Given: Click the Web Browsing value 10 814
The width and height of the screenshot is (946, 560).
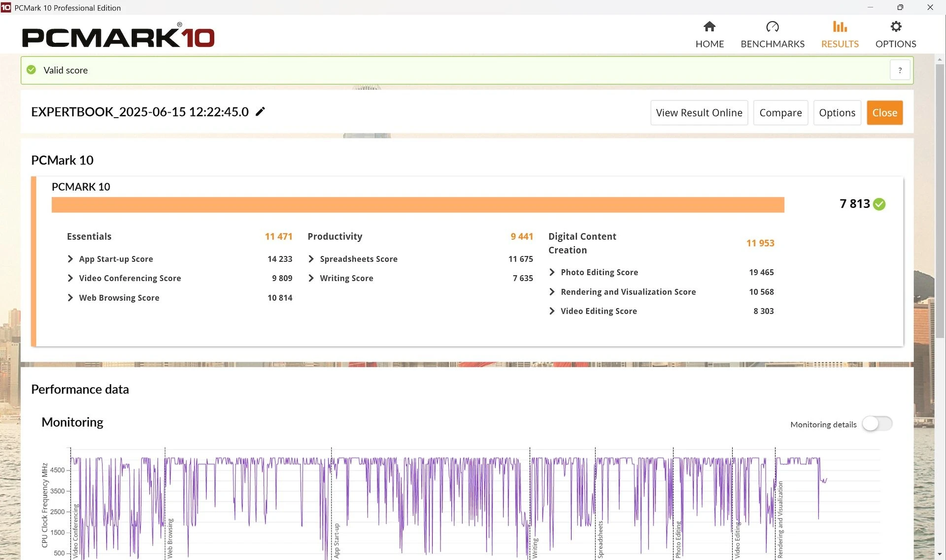Looking at the screenshot, I should pyautogui.click(x=280, y=298).
